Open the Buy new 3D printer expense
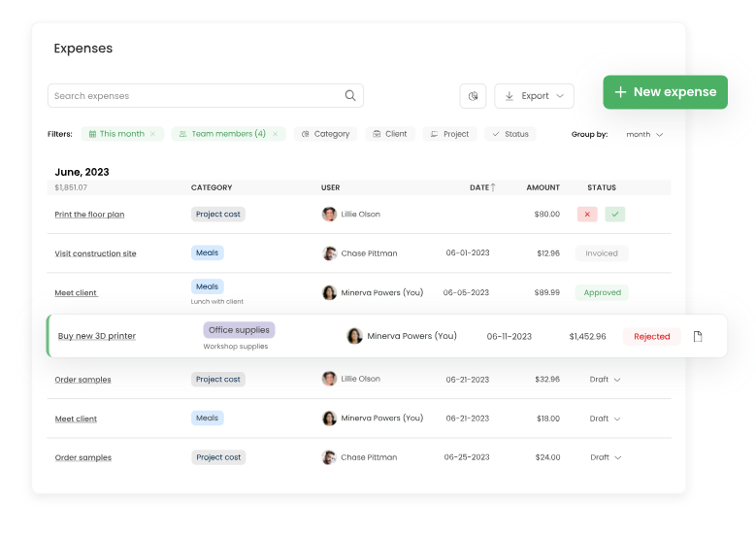 [x=97, y=336]
